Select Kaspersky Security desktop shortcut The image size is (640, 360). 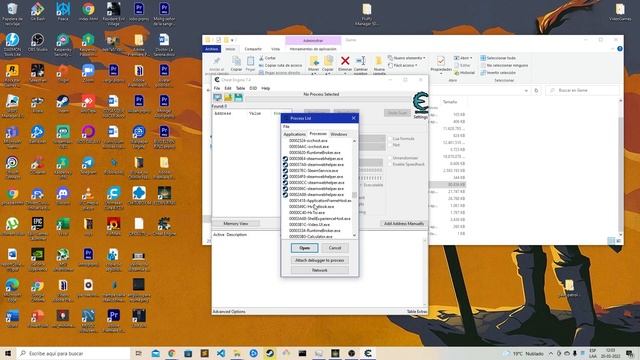click(63, 44)
